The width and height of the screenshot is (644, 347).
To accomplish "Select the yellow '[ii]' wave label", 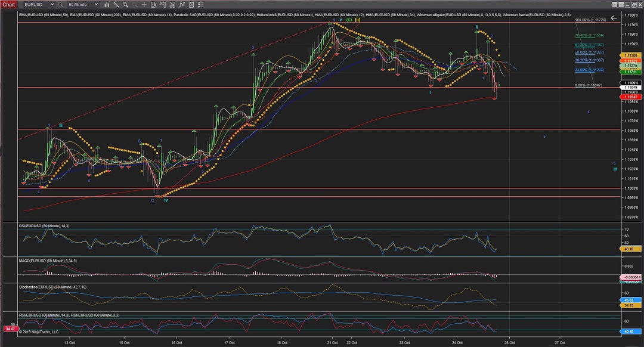I will click(358, 20).
